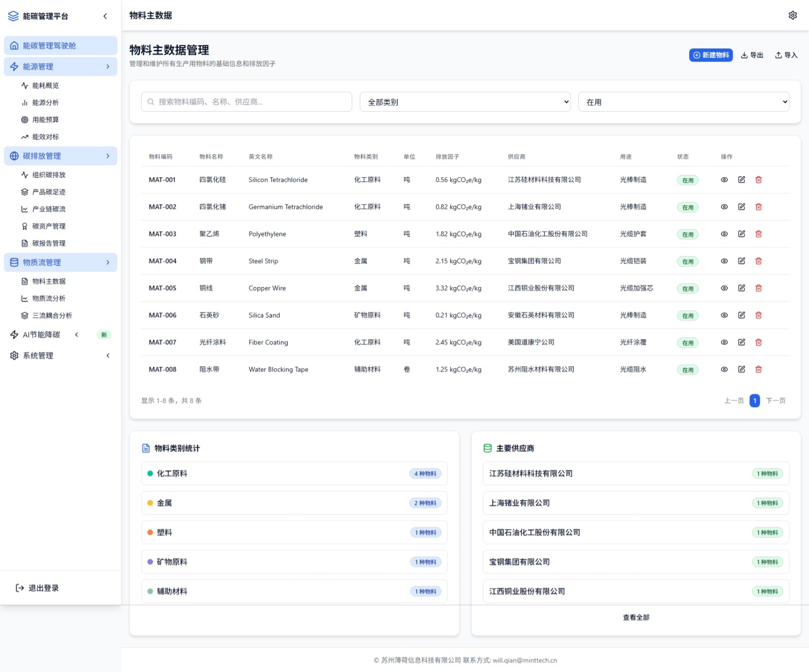Click the trash icon for MAT-001
809x672 pixels.
pyautogui.click(x=758, y=180)
